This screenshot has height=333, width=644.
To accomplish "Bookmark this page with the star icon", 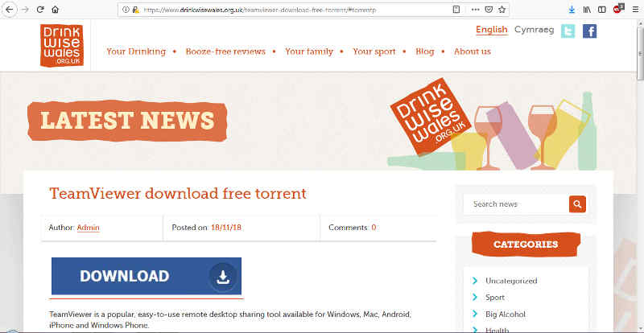I will (502, 10).
